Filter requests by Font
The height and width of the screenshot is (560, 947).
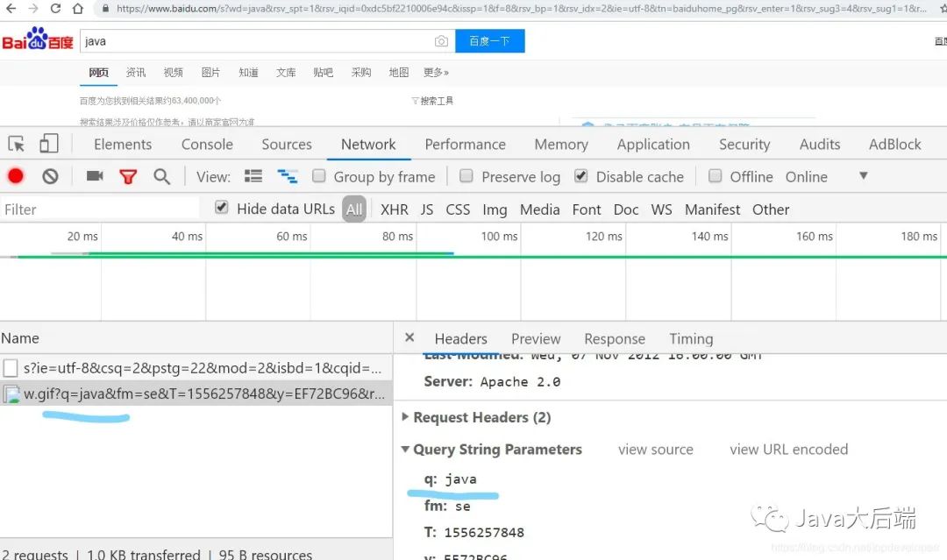pos(587,209)
